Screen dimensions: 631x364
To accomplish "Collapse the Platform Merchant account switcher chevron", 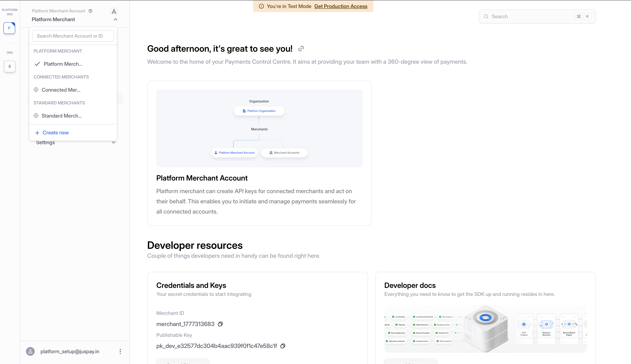I will [115, 20].
